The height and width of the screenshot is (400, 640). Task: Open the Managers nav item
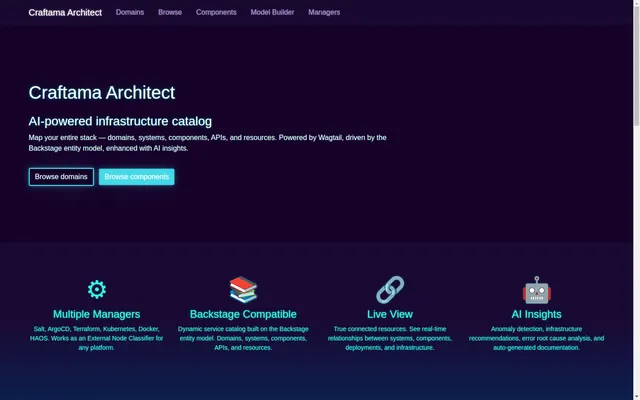click(x=324, y=12)
